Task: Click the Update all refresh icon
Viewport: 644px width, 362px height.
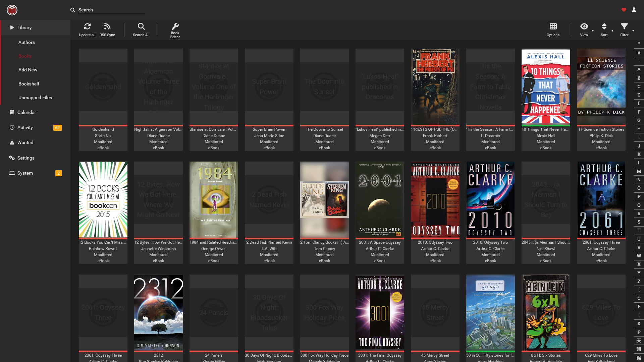Action: pos(87,26)
